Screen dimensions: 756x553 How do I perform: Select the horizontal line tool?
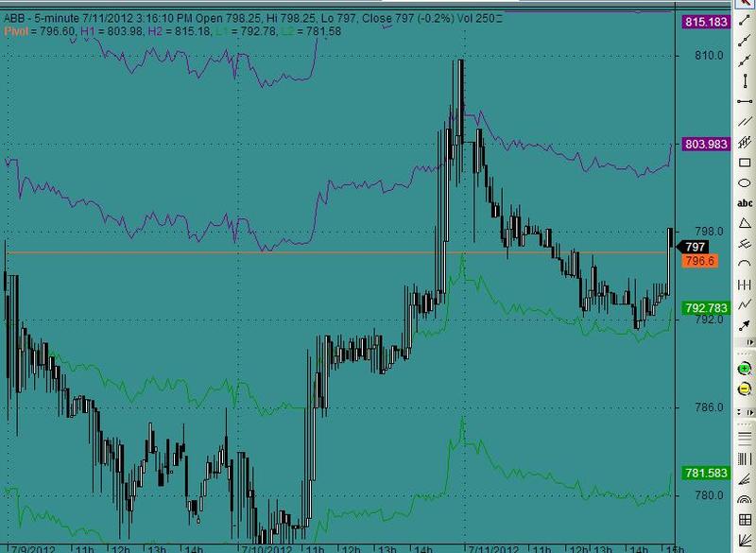745,102
